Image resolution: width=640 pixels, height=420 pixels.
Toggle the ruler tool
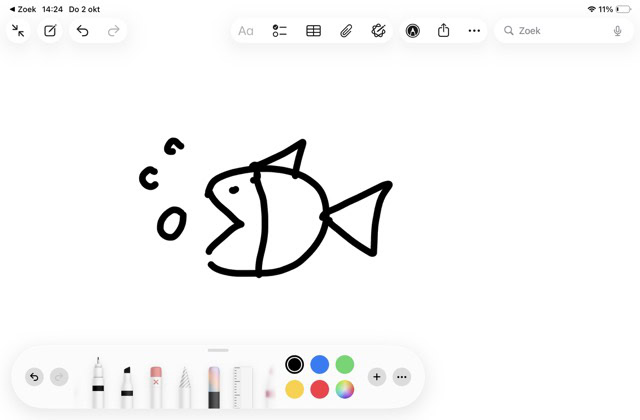click(x=243, y=385)
